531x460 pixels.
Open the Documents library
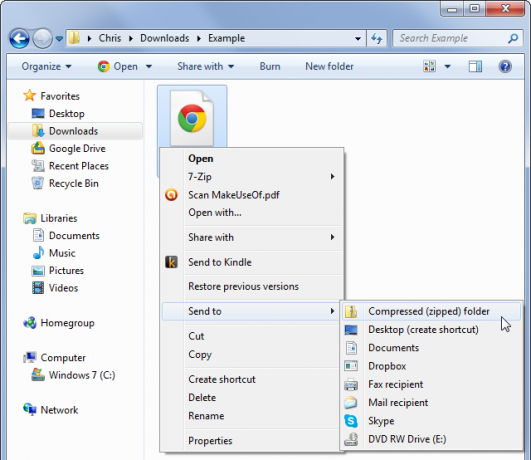pyautogui.click(x=66, y=235)
